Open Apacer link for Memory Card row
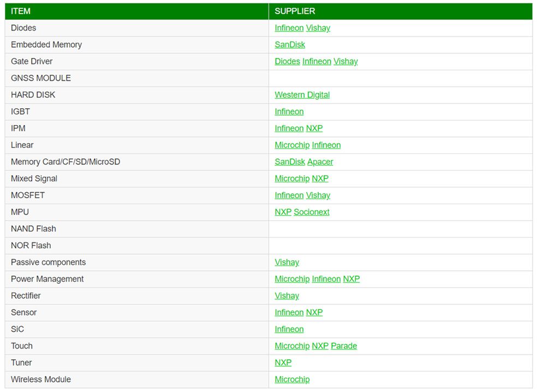This screenshot has width=537, height=392. [320, 162]
